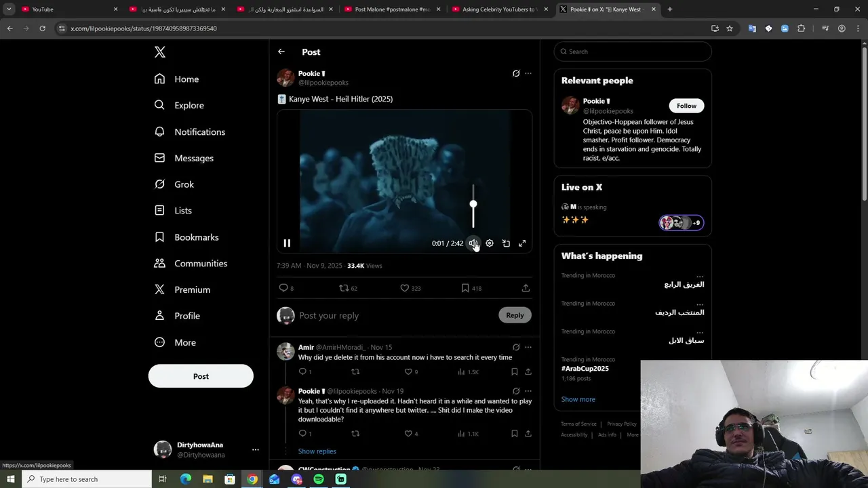Click the Reply button
Image resolution: width=868 pixels, height=488 pixels.
pyautogui.click(x=515, y=315)
